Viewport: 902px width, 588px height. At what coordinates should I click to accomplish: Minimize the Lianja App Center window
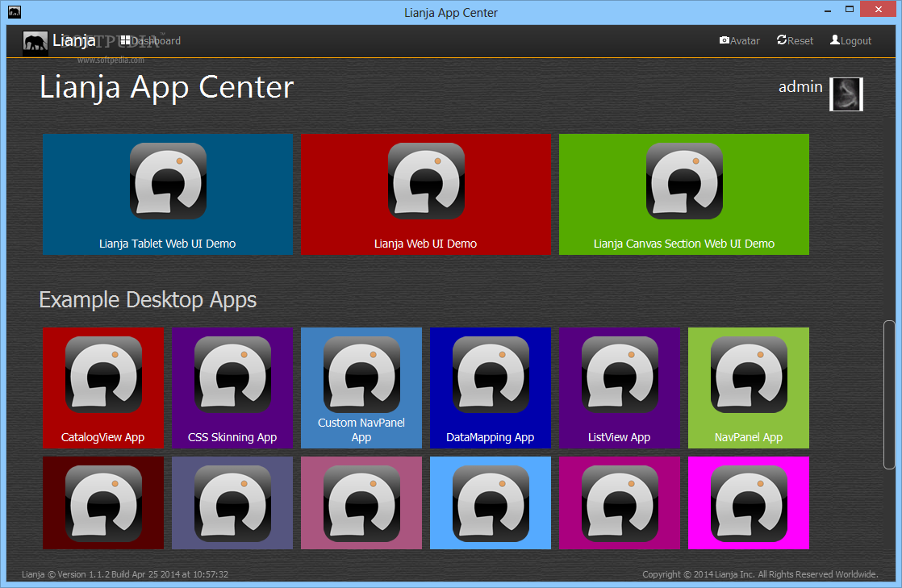click(x=828, y=10)
